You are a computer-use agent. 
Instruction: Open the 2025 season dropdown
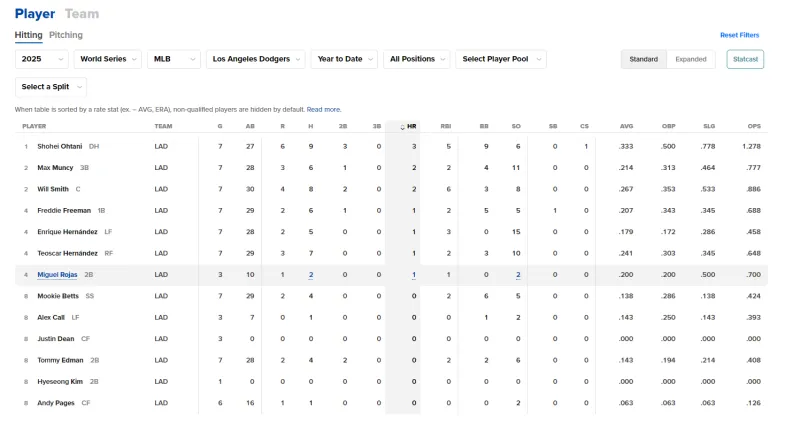tap(41, 59)
